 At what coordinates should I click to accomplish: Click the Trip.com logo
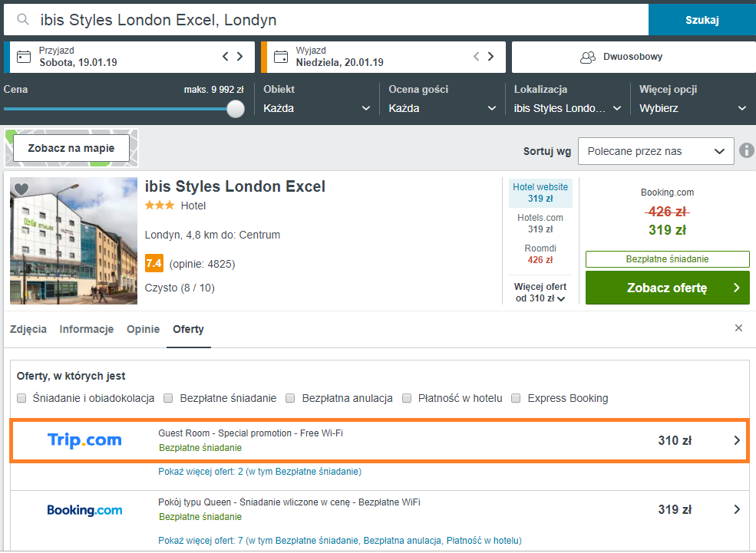[84, 439]
